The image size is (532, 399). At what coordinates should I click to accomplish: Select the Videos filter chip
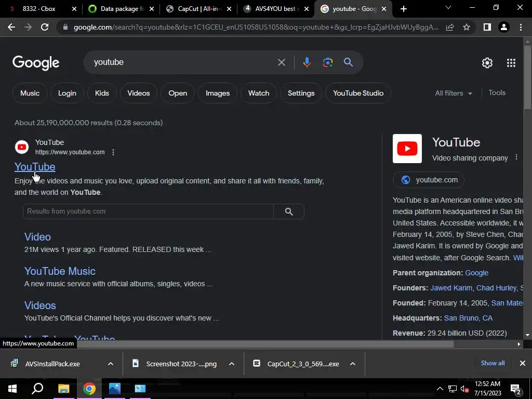coord(138,94)
